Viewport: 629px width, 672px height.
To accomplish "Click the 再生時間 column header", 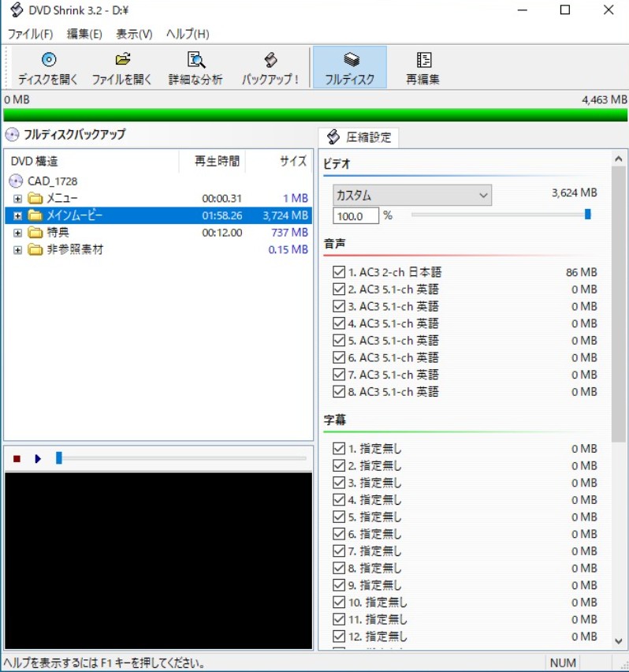I will 212,161.
